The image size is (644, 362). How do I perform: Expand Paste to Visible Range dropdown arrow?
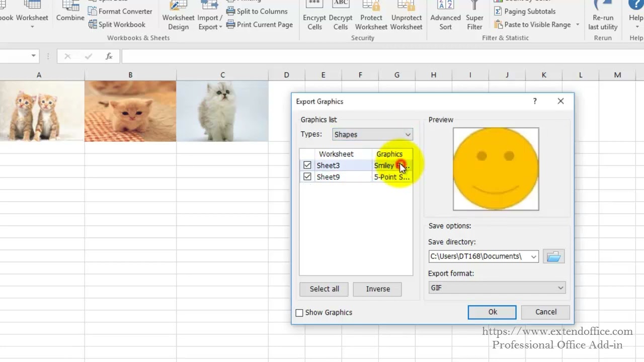578,25
